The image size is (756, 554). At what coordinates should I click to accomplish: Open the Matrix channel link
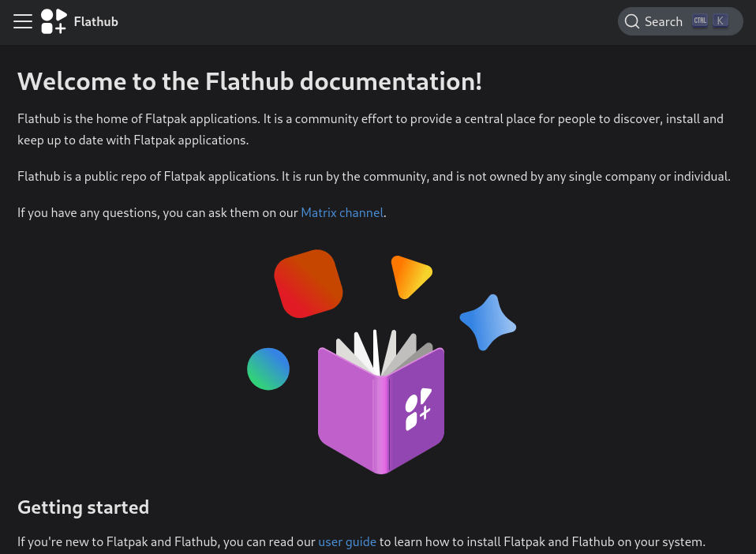tap(342, 212)
